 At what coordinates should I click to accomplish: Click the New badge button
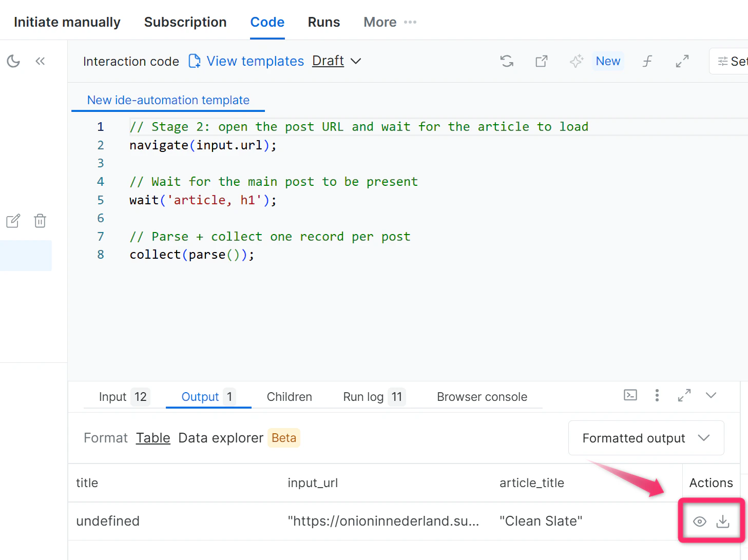(608, 61)
